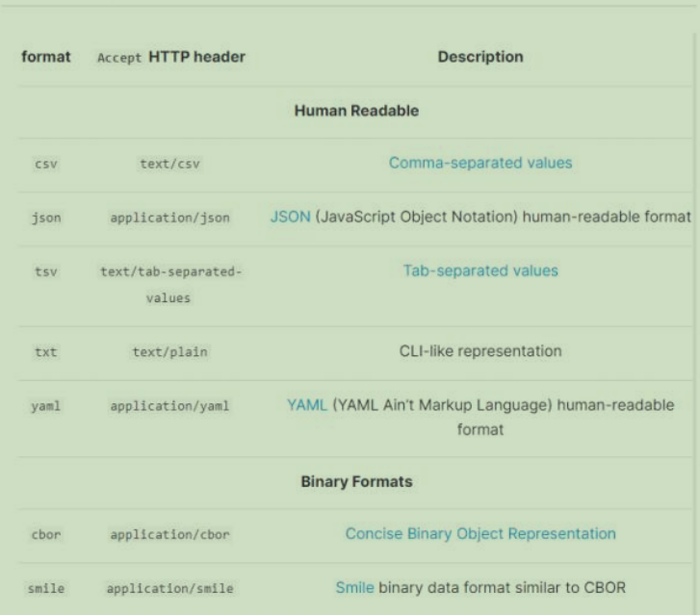Click the application/smile header value
The image size is (700, 615).
pyautogui.click(x=169, y=588)
